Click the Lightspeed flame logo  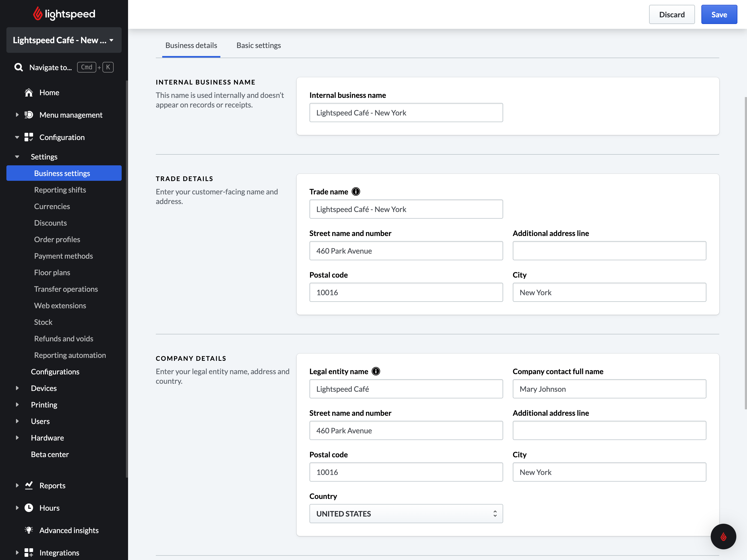[x=38, y=14]
